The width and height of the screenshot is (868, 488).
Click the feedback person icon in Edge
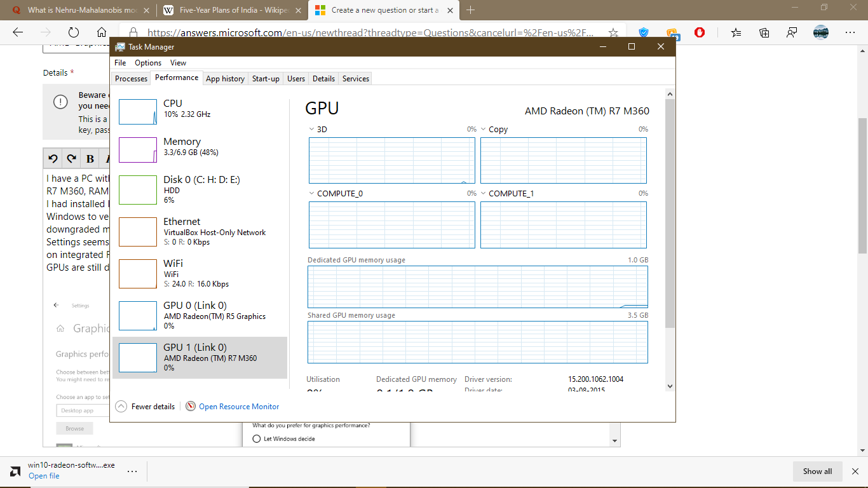pos(792,32)
